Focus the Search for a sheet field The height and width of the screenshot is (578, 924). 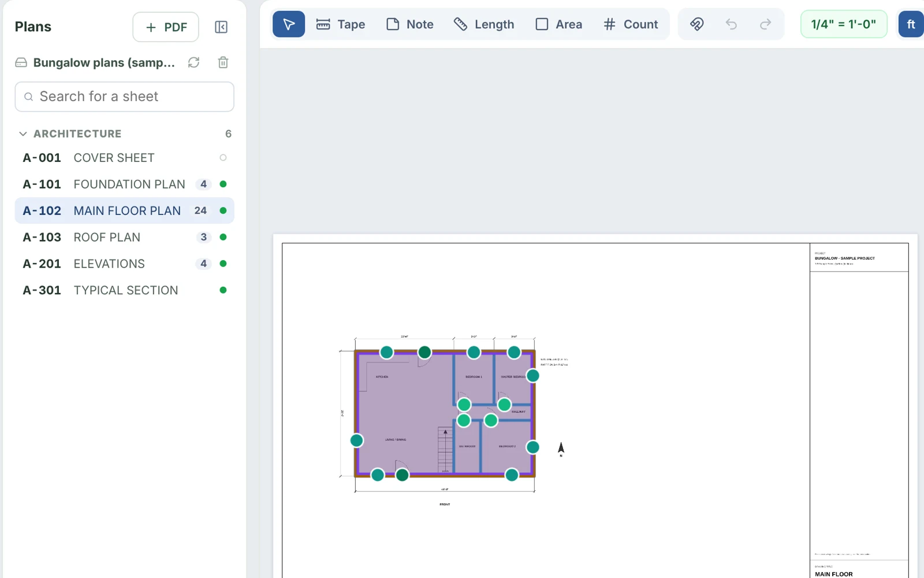(x=124, y=97)
